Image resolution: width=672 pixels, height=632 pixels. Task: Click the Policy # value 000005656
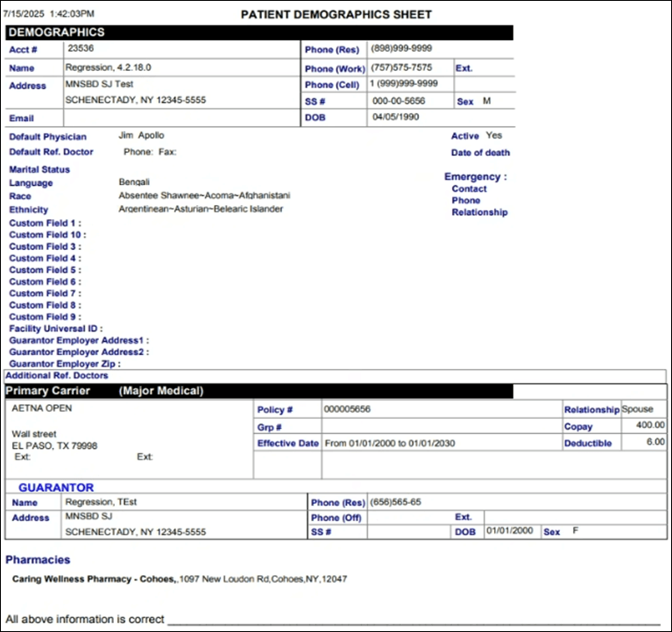click(x=347, y=409)
